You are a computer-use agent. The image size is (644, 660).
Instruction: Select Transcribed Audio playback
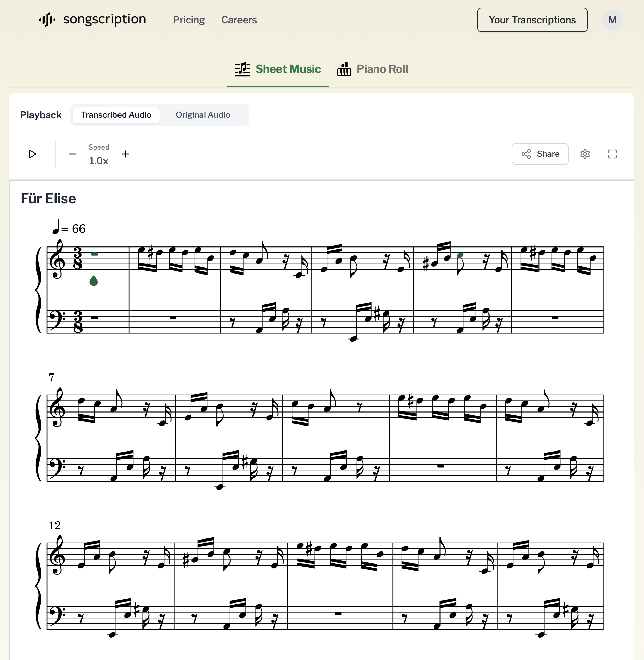[x=116, y=115]
